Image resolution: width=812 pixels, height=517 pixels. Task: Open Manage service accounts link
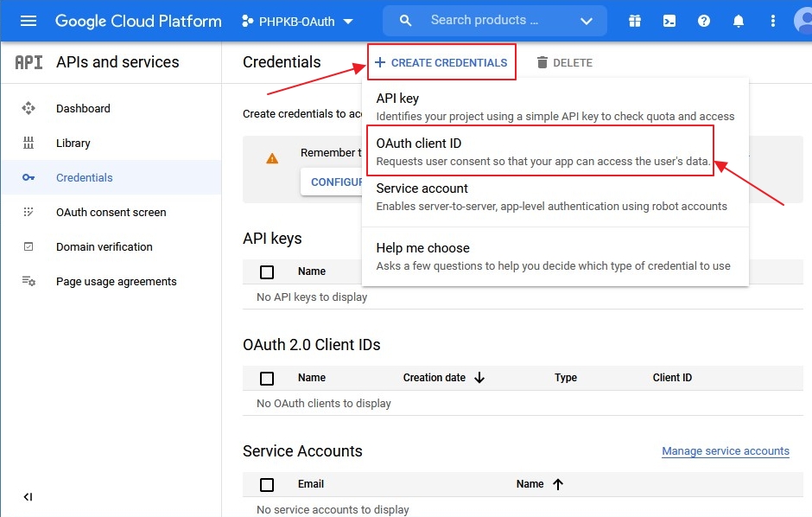pyautogui.click(x=725, y=451)
